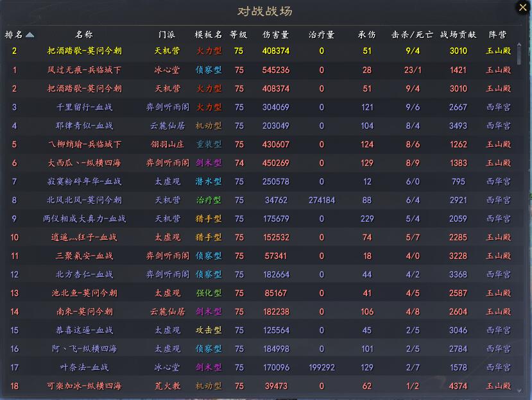The image size is (532, 400).
Task: Click kill/death value 6/0
Action: [x=413, y=181]
